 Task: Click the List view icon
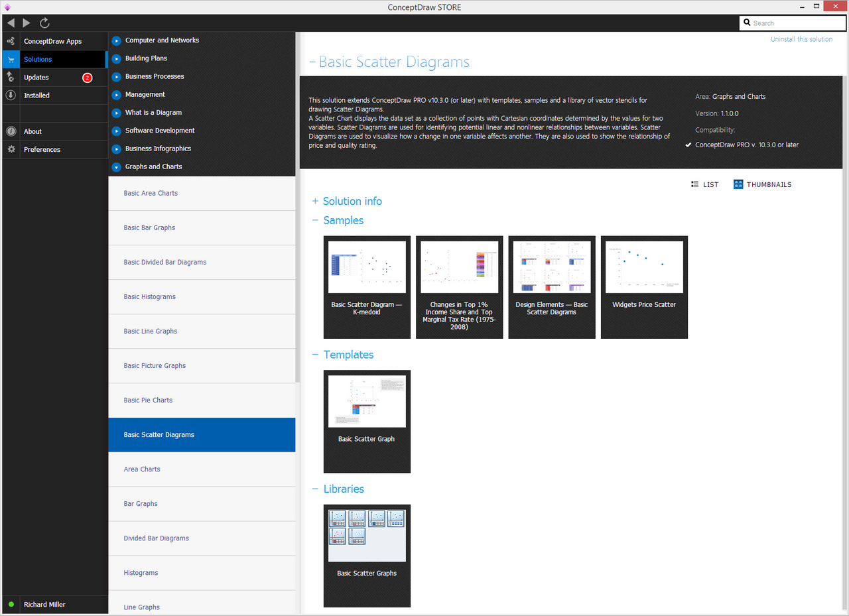(694, 184)
